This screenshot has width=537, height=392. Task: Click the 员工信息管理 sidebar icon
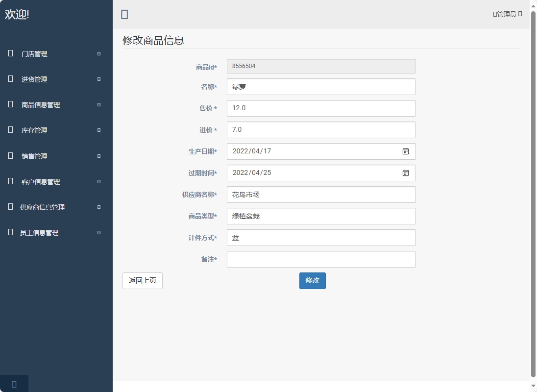(10, 232)
